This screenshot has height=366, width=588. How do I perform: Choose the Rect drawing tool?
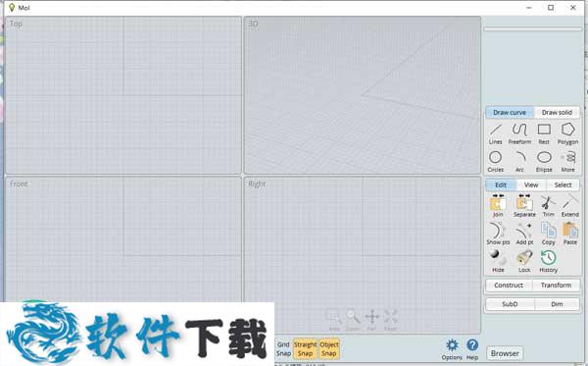[x=544, y=134]
